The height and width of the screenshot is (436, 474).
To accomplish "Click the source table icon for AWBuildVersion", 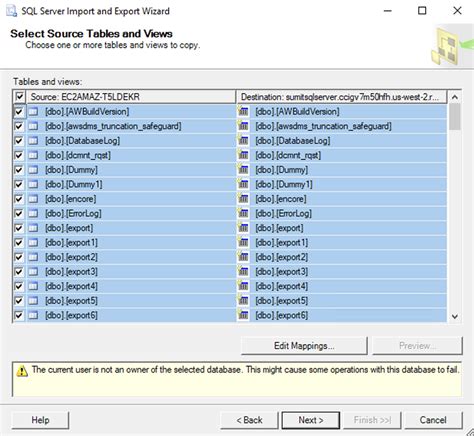I will point(33,112).
